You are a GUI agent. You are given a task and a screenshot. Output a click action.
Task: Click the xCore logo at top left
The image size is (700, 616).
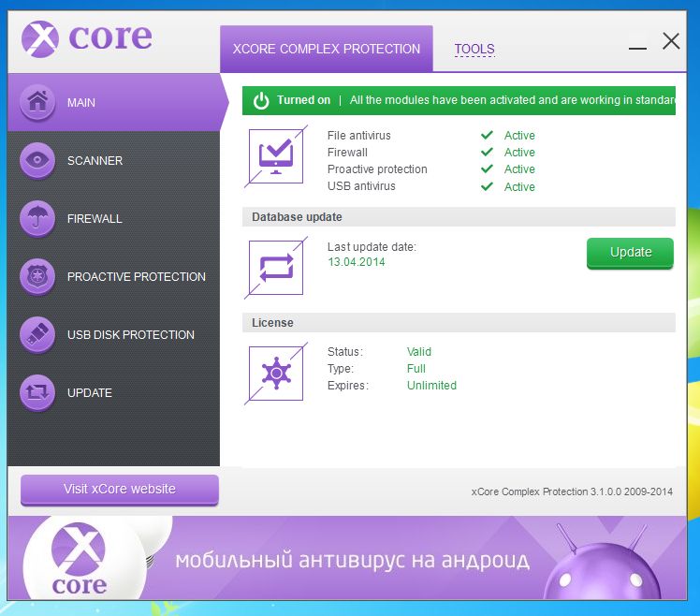coord(87,38)
